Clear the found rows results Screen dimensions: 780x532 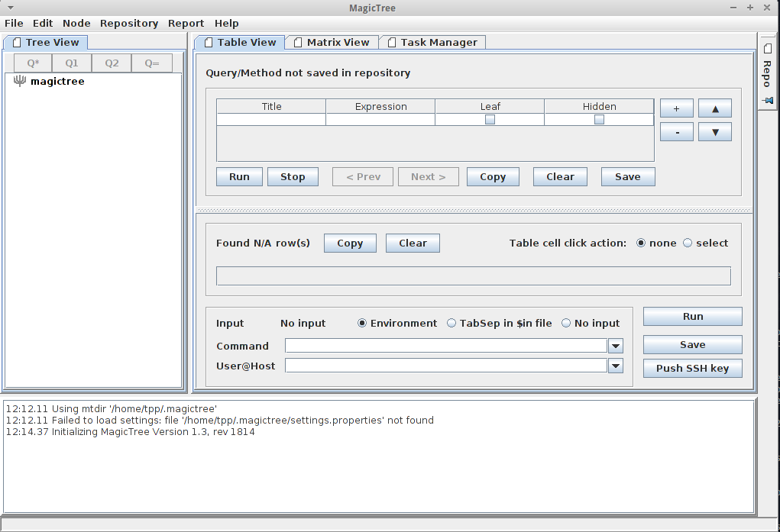413,243
